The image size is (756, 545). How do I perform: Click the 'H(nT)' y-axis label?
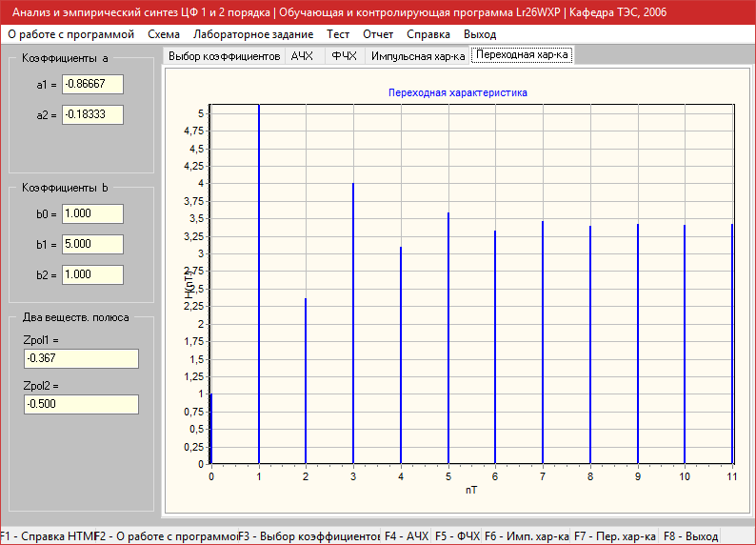(189, 284)
